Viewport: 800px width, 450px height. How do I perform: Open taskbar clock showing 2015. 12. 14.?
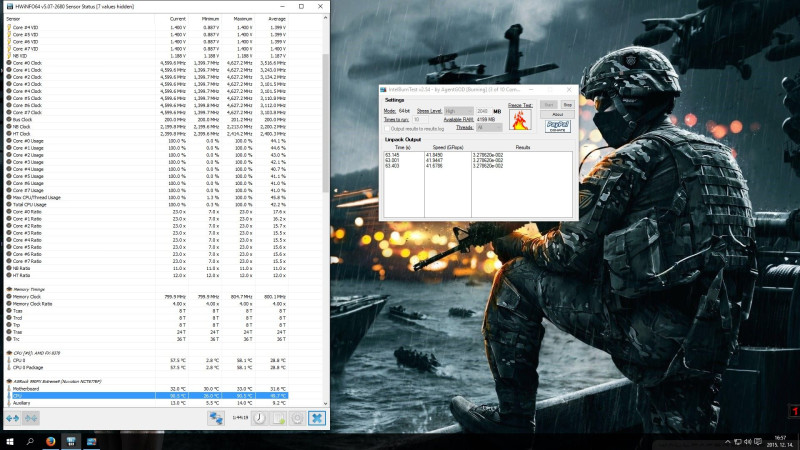(780, 442)
